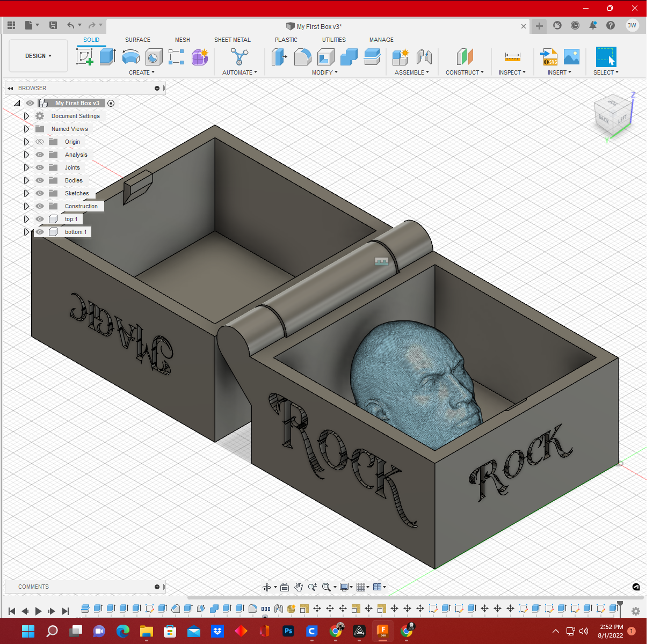This screenshot has width=653, height=644.
Task: Hide the Analysis folder
Action: [x=40, y=155]
